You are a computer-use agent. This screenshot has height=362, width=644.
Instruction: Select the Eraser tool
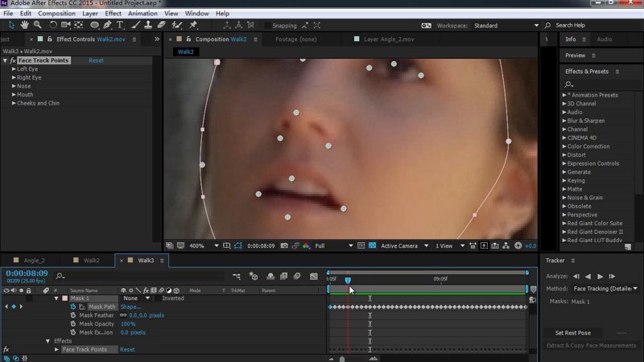(x=162, y=25)
